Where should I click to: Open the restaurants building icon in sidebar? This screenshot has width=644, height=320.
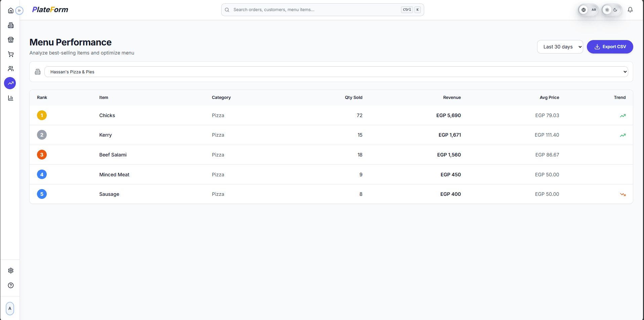point(11,25)
